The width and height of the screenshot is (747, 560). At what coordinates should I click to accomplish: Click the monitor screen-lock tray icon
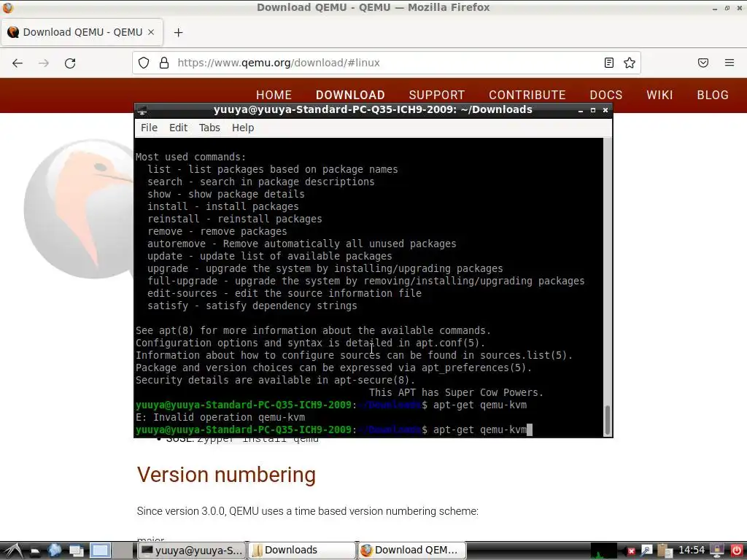click(x=716, y=551)
